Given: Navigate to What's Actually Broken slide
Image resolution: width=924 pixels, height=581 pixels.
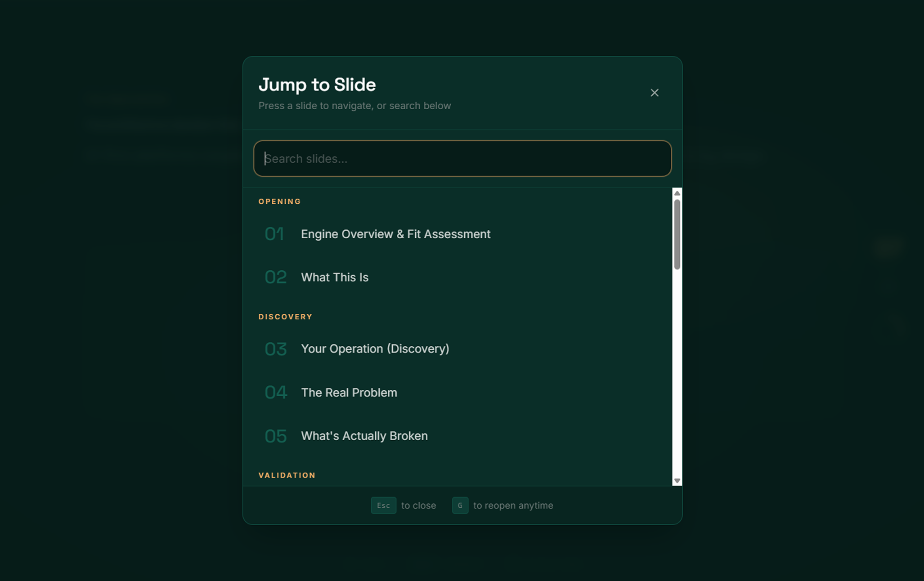Looking at the screenshot, I should pos(364,436).
